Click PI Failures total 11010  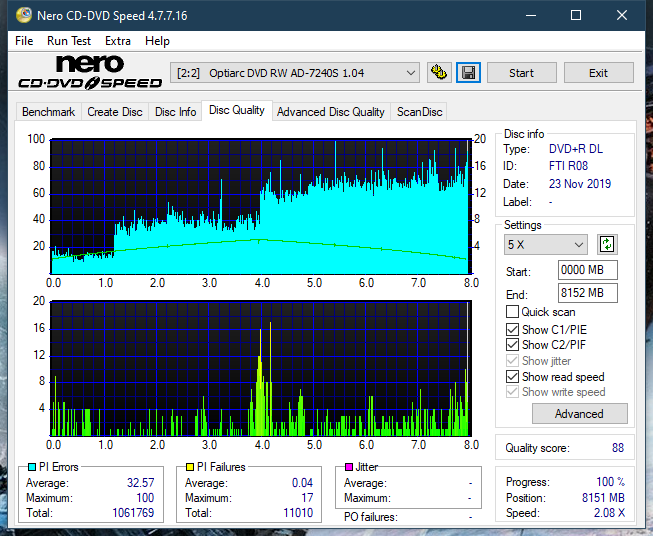(x=298, y=512)
